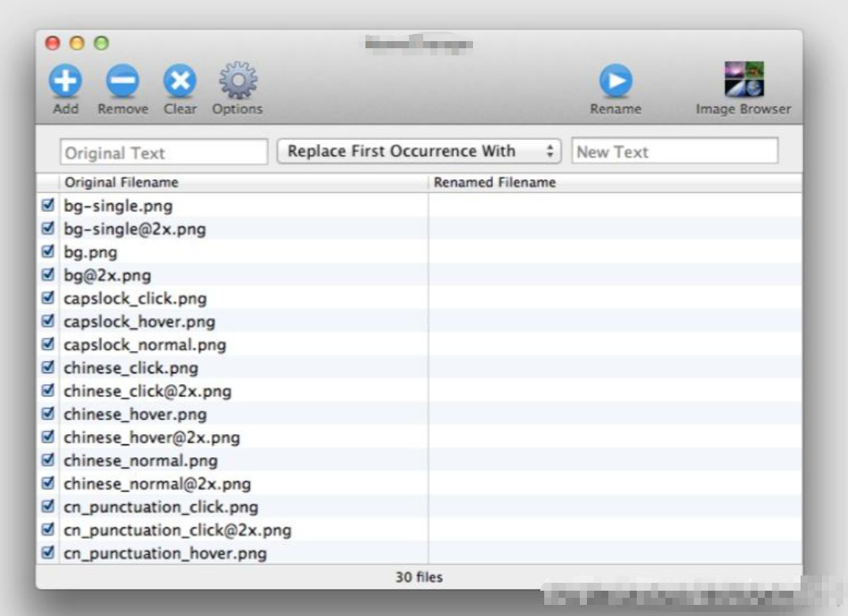The width and height of the screenshot is (848, 616).
Task: Click the green zoom button
Action: pyautogui.click(x=101, y=43)
